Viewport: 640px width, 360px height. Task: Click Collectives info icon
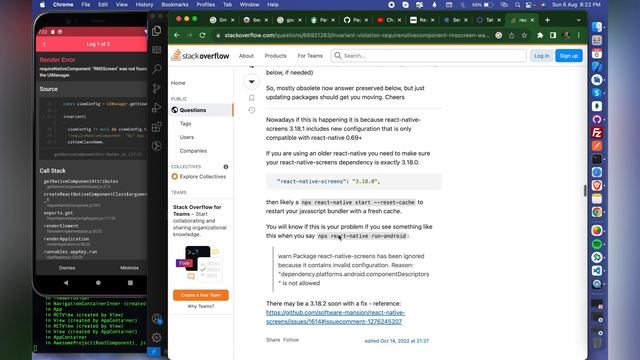(x=226, y=167)
